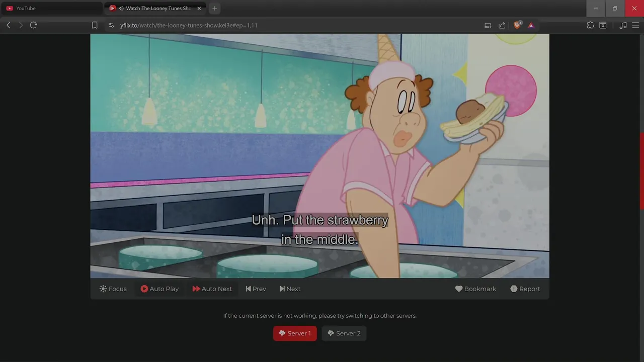
Task: Toggle Auto Play option
Action: click(x=159, y=289)
